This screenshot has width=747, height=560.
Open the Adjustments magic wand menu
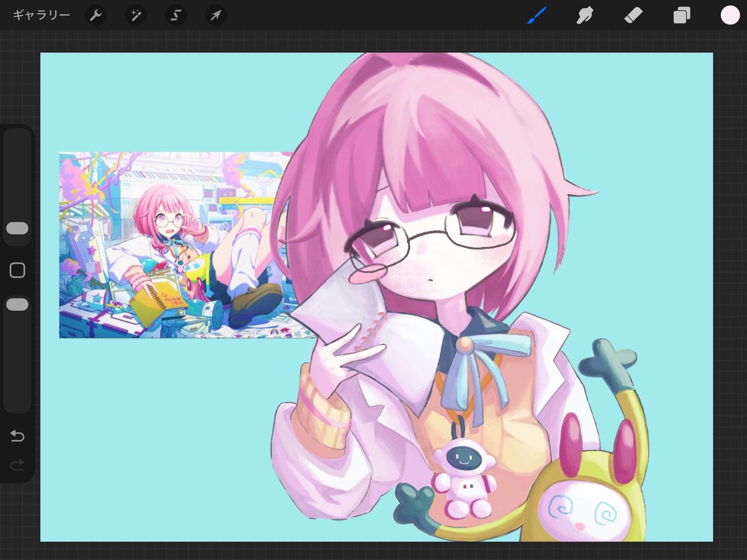[136, 15]
